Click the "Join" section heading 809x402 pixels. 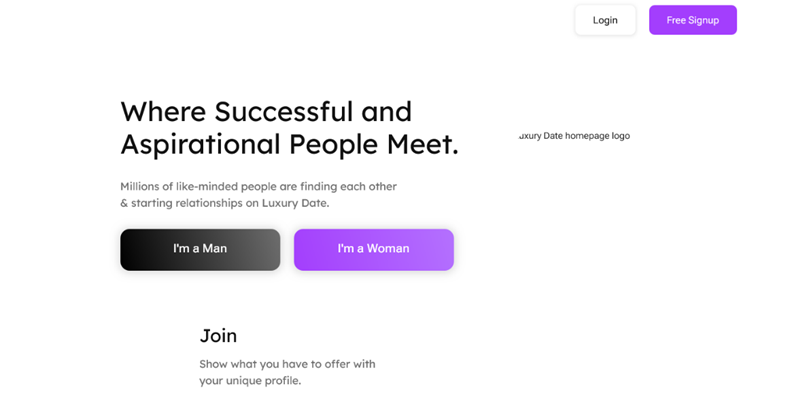pos(218,336)
